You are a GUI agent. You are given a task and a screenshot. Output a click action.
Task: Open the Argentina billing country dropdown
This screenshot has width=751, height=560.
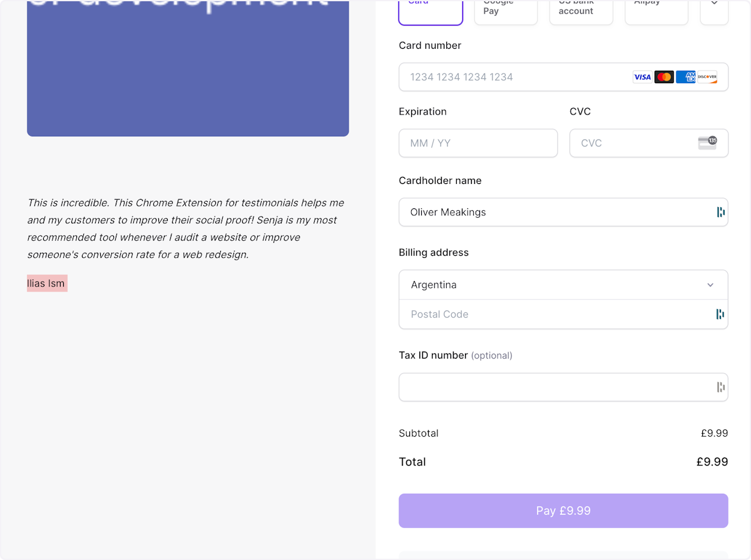[x=563, y=285]
